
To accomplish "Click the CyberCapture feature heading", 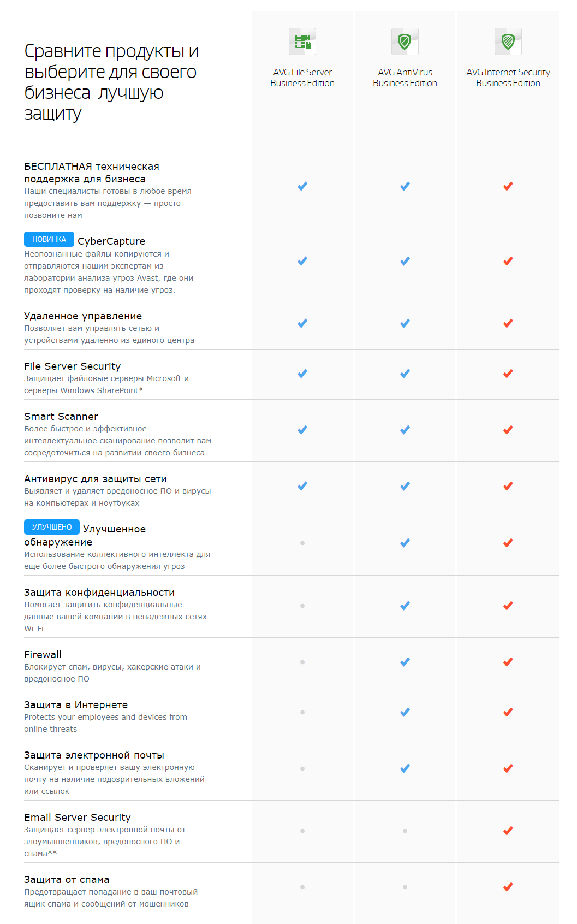I will click(x=111, y=241).
